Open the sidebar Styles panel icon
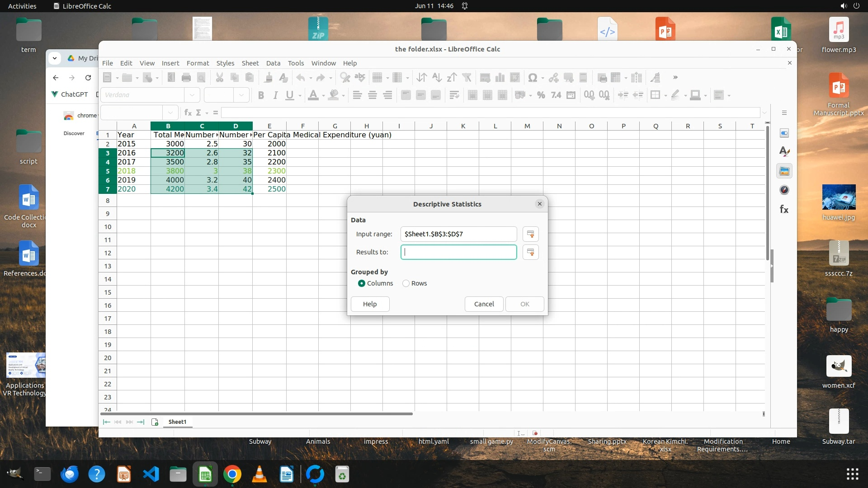 [x=784, y=152]
